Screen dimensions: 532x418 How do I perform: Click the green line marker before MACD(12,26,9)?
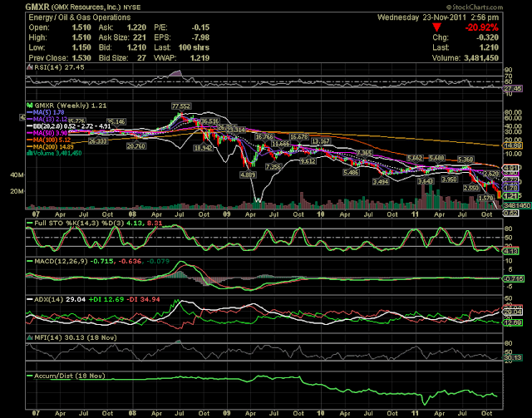(30, 262)
